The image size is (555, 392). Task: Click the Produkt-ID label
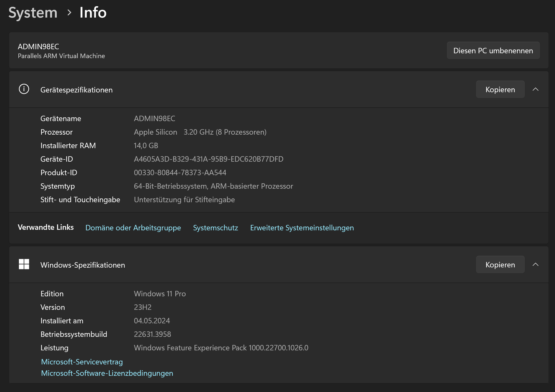pos(59,172)
